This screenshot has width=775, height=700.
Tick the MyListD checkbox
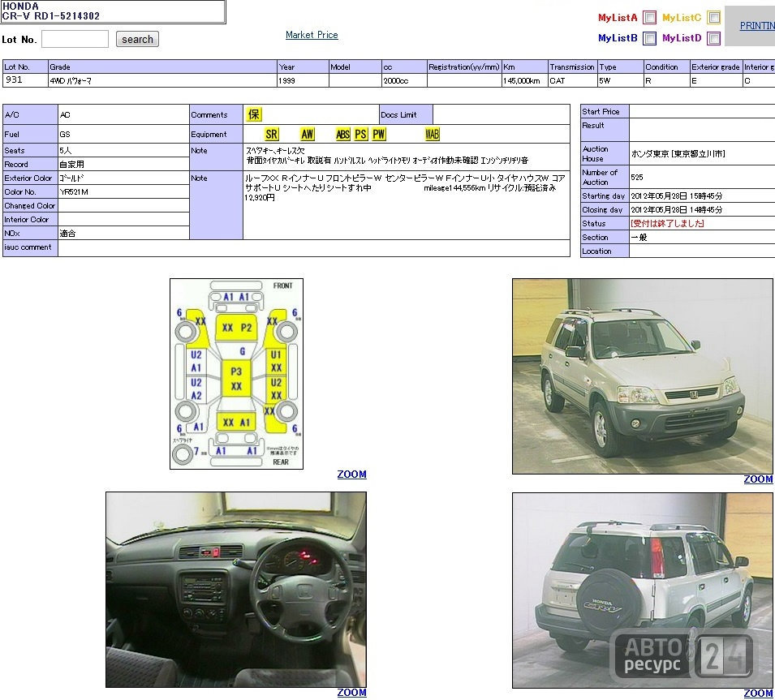coord(713,38)
